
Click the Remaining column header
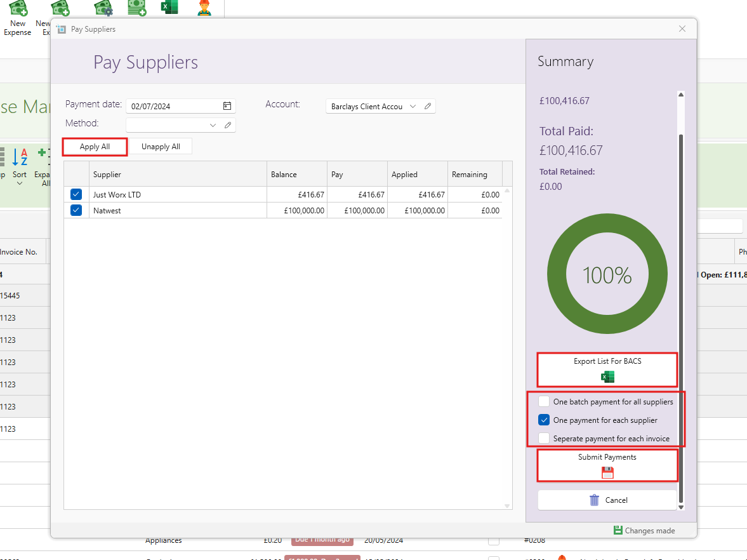coord(475,175)
